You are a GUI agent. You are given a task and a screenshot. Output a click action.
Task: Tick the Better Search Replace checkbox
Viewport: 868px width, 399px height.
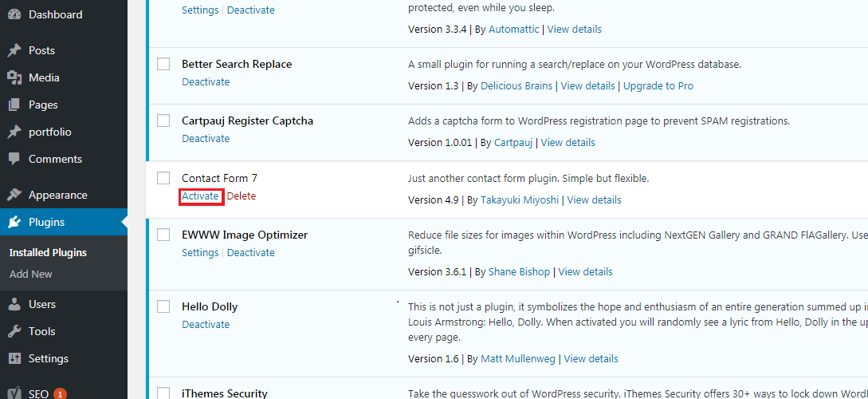tap(163, 65)
